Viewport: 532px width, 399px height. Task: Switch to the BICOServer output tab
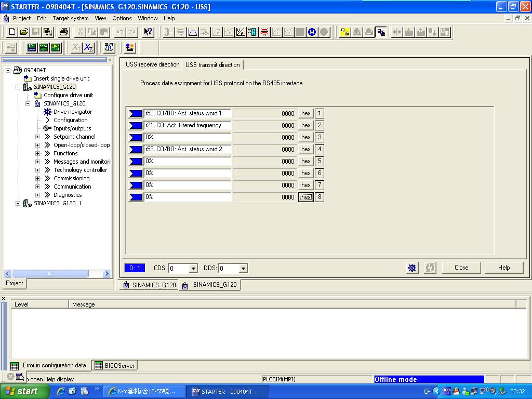coord(115,365)
